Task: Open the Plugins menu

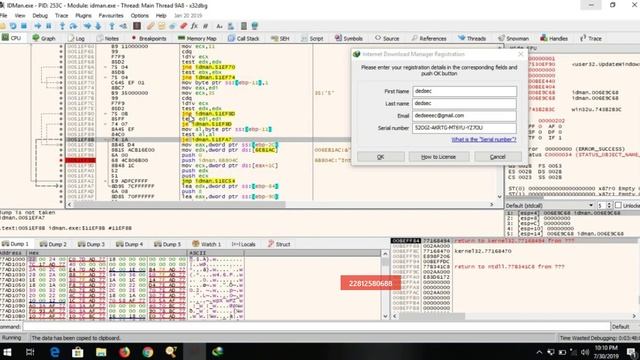Action: coord(83,16)
